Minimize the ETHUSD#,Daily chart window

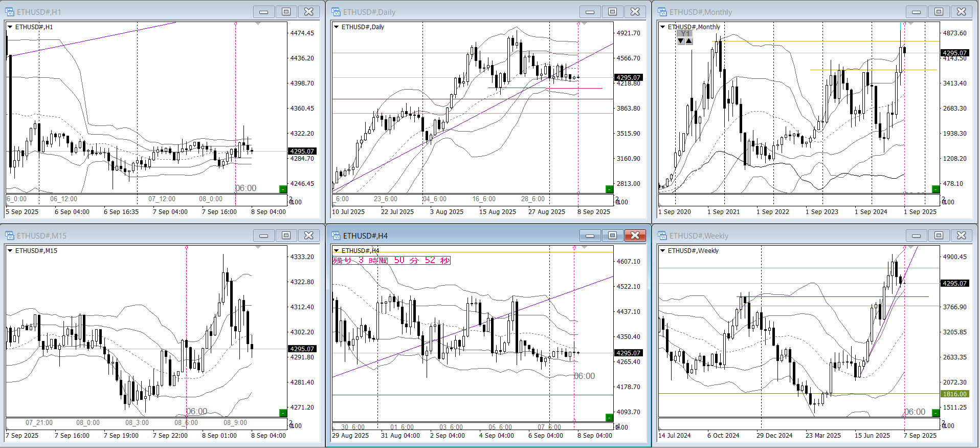coord(590,12)
